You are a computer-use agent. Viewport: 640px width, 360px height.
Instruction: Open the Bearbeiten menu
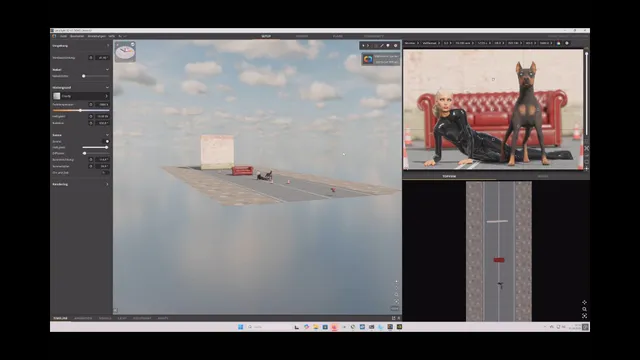(77, 36)
